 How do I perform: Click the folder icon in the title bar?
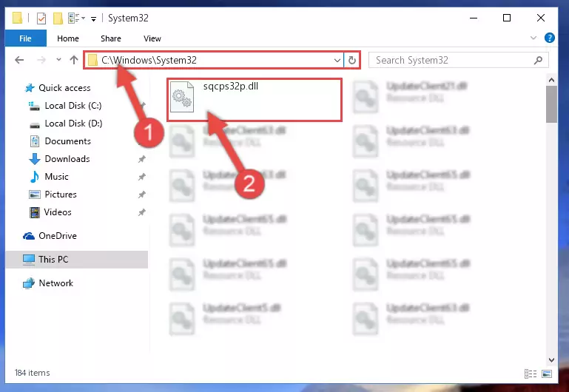(17, 18)
